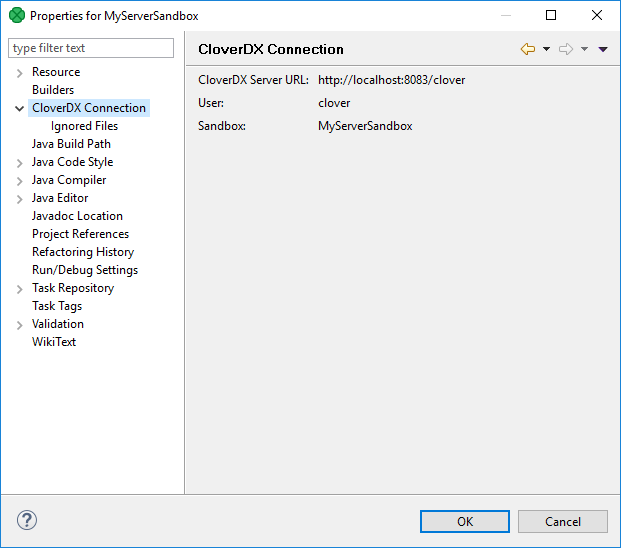Open the view menu triangle in header
Viewport: 621px width, 548px height.
point(603,49)
